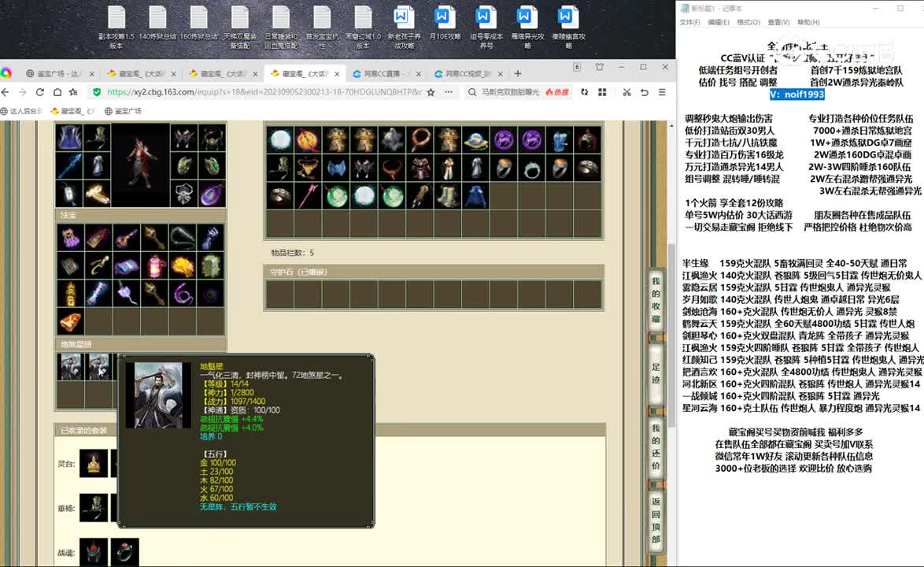Click the pink lantern treasure icon
The height and width of the screenshot is (567, 924).
click(154, 266)
